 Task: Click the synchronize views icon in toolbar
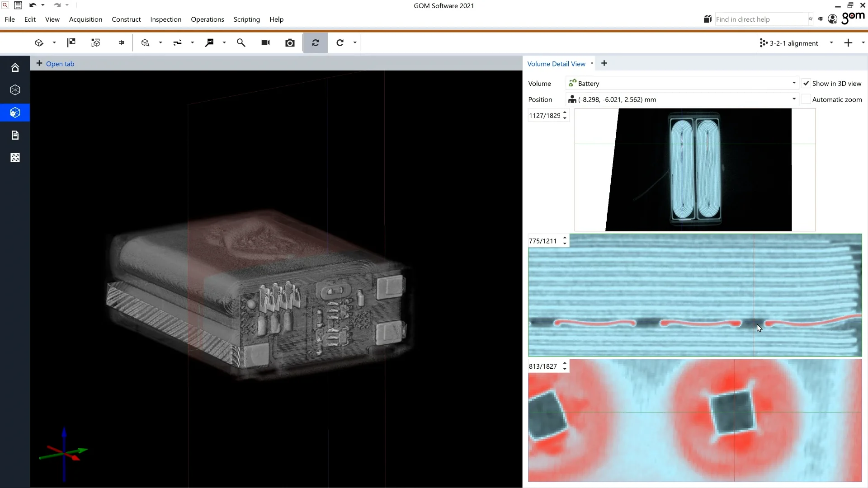click(315, 42)
